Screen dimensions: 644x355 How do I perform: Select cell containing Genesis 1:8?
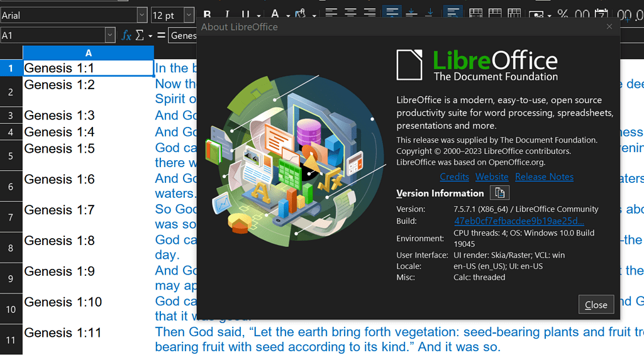point(88,248)
